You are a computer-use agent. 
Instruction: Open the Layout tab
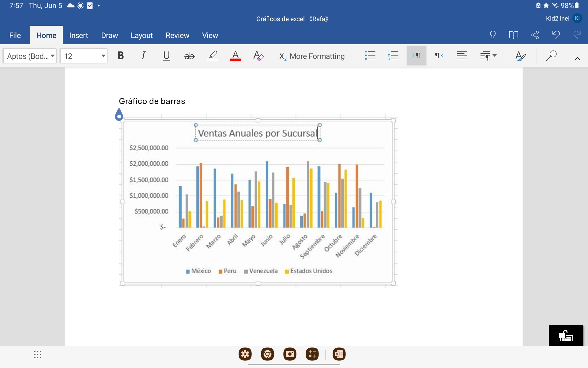click(141, 36)
